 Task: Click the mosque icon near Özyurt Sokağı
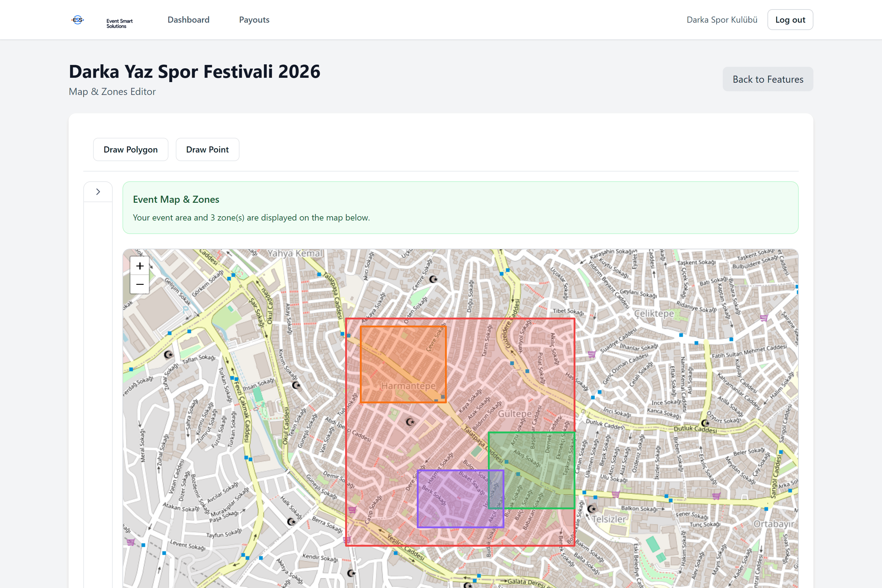pyautogui.click(x=705, y=423)
